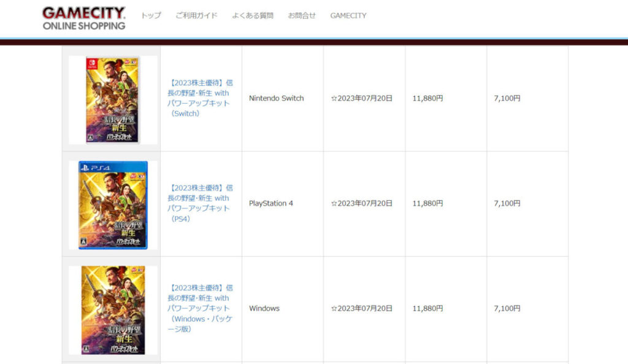Click the GAMECITY Online Shopping logo

(83, 18)
